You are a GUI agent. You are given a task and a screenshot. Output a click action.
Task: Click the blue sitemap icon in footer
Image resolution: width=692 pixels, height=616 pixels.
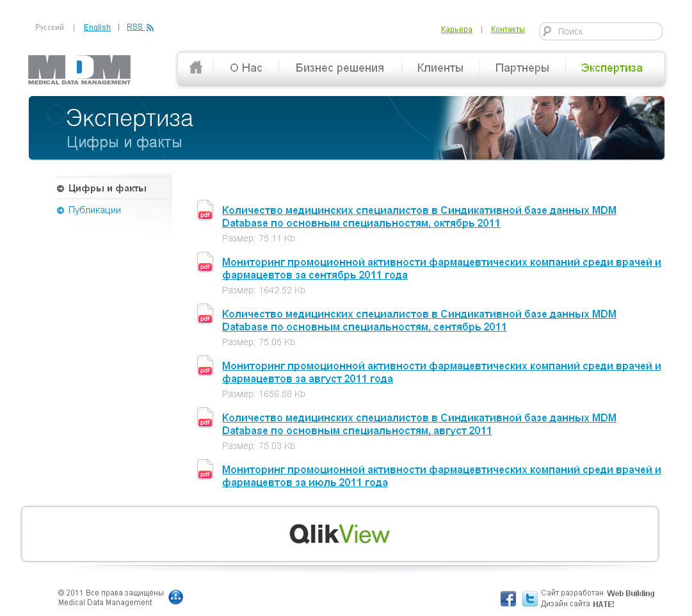175,597
